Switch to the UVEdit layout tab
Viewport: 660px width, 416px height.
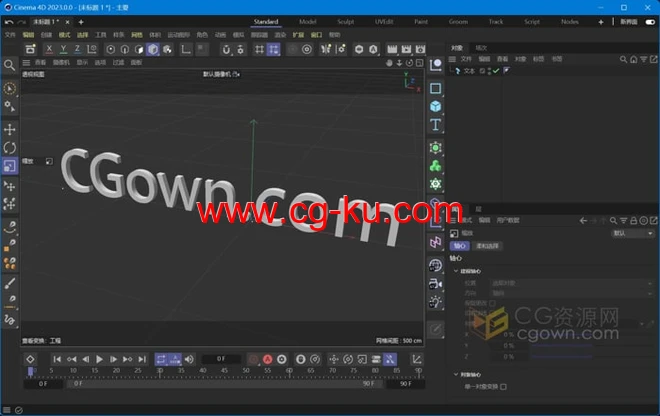[x=384, y=22]
